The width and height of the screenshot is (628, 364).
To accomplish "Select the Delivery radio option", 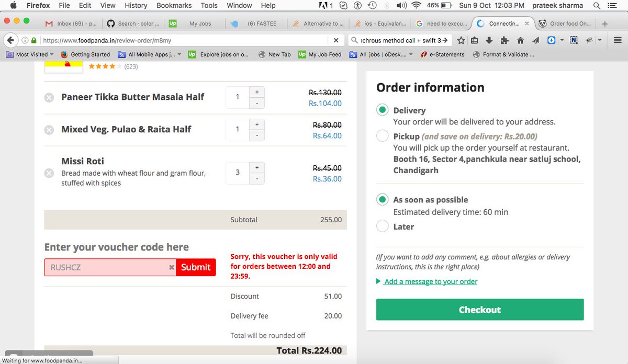I will pyautogui.click(x=383, y=110).
